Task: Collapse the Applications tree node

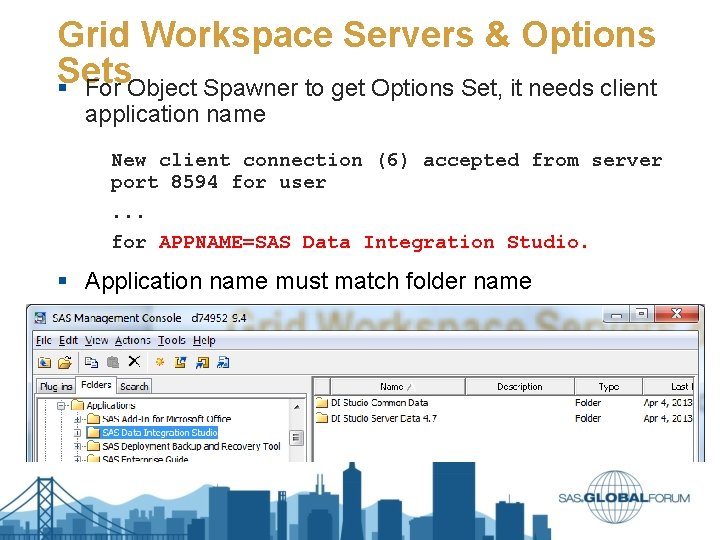Action: 61,405
